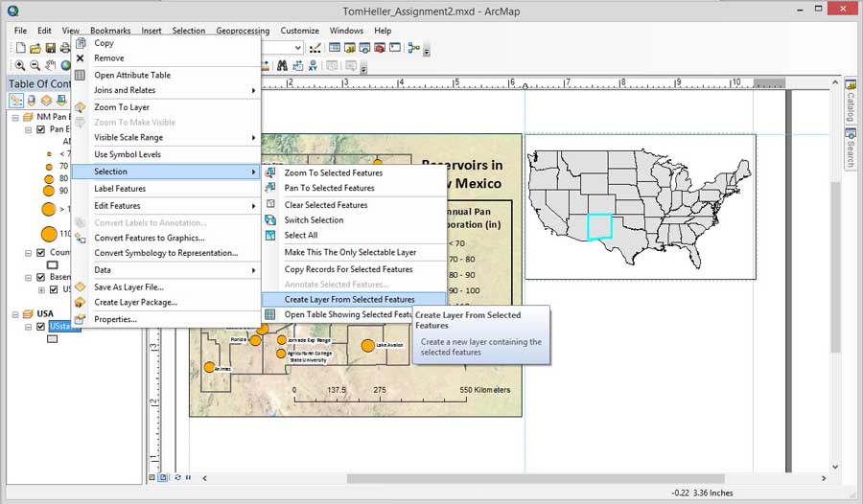This screenshot has width=863, height=504.
Task: Switch TOC to List By Source
Action: (32, 101)
